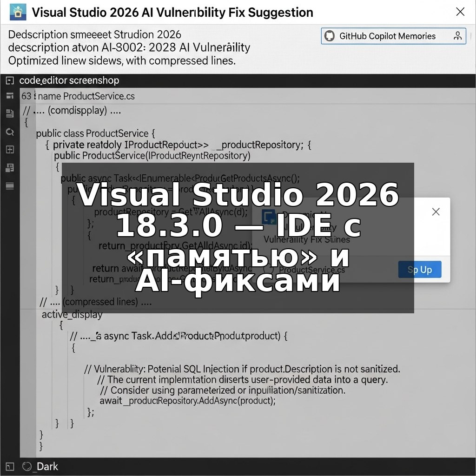Open the documents icon in left sidebar
This screenshot has height=476, width=476.
(x=10, y=113)
